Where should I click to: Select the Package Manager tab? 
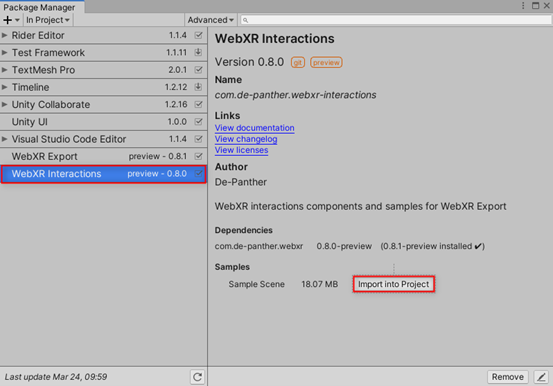[42, 7]
